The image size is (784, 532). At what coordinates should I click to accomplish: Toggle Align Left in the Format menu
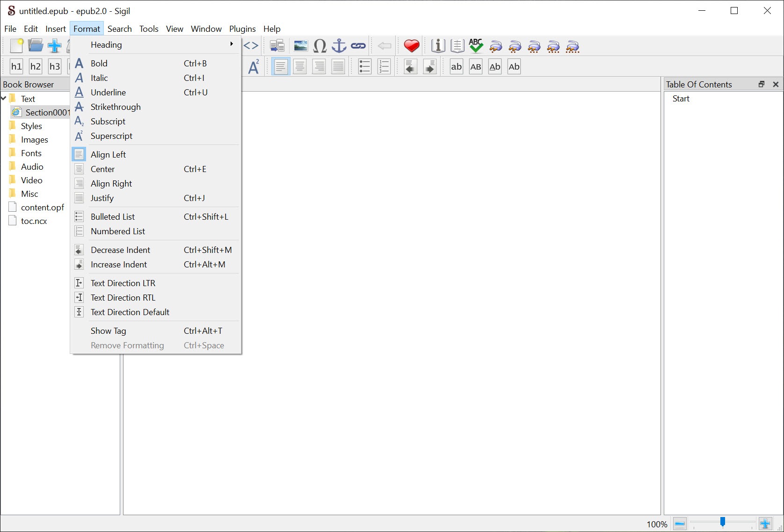point(108,154)
